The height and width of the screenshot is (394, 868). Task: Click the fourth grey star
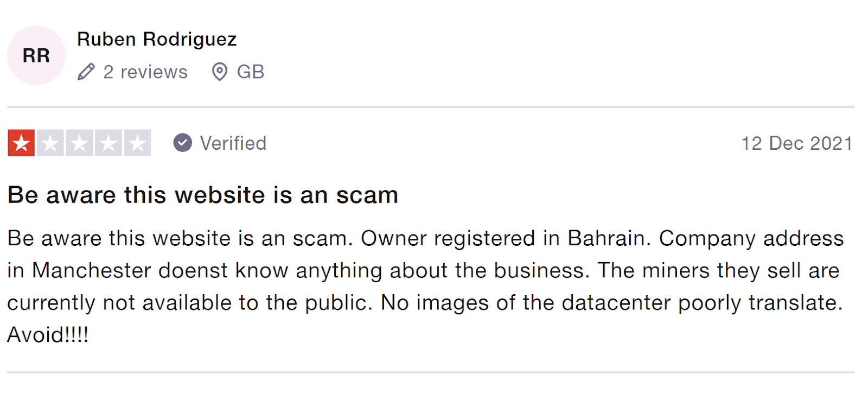108,143
